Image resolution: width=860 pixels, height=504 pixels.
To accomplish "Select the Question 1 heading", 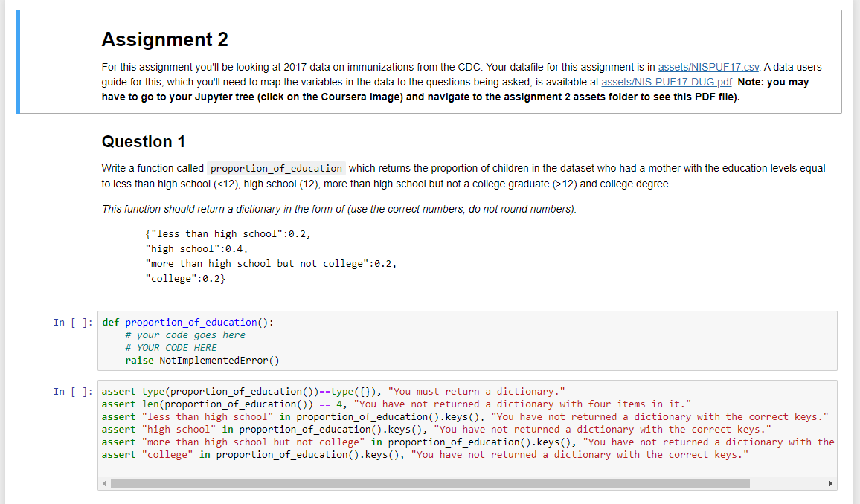I will click(143, 141).
